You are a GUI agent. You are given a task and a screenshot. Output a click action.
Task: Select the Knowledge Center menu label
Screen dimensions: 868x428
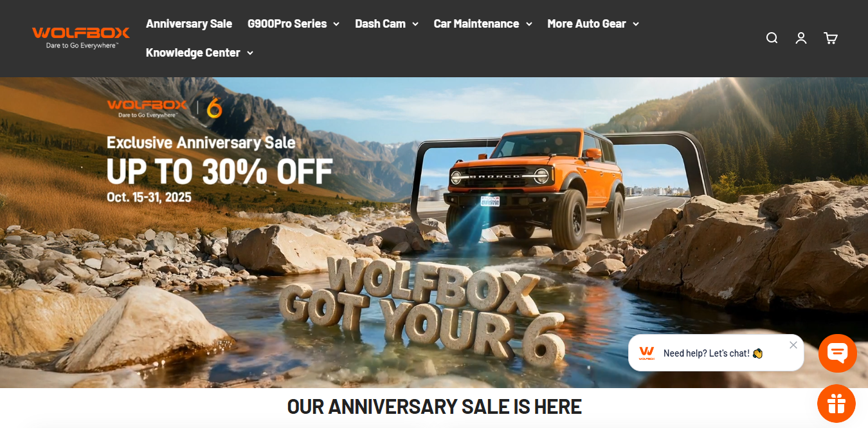tap(193, 53)
